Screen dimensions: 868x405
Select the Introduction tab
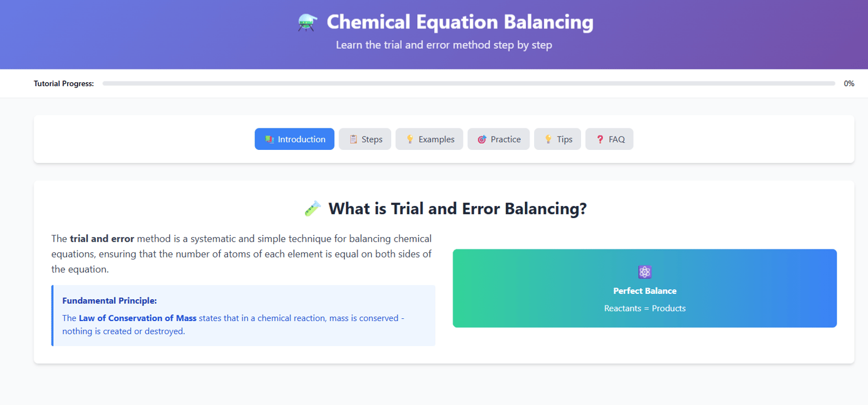[x=295, y=139]
